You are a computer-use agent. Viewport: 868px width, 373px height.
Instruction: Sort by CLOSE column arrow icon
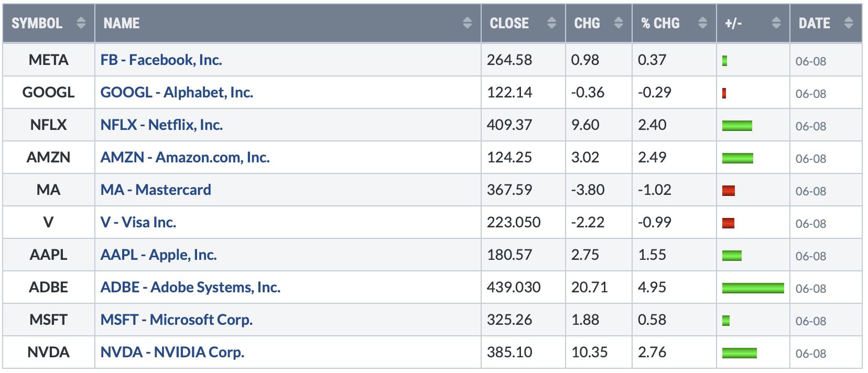551,23
